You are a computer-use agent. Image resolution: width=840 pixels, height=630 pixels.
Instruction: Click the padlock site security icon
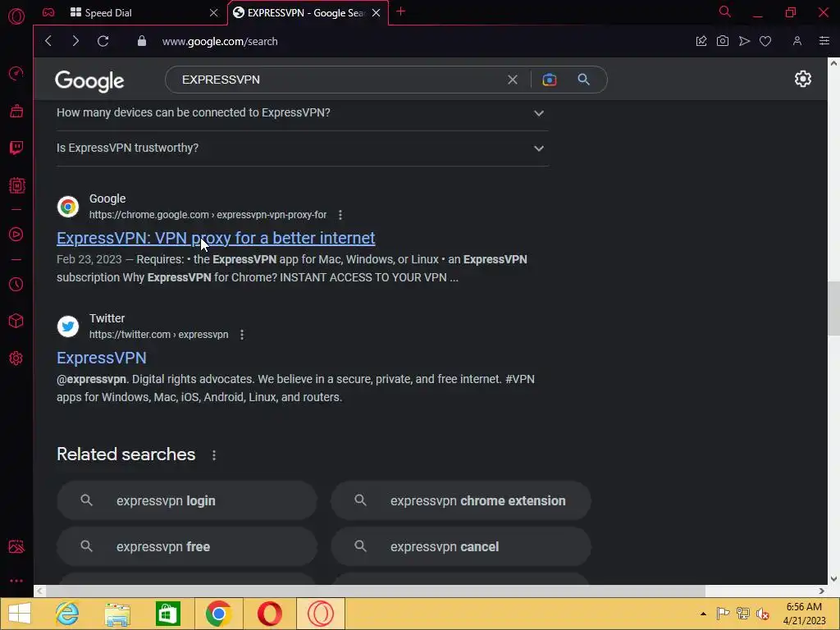pos(141,41)
